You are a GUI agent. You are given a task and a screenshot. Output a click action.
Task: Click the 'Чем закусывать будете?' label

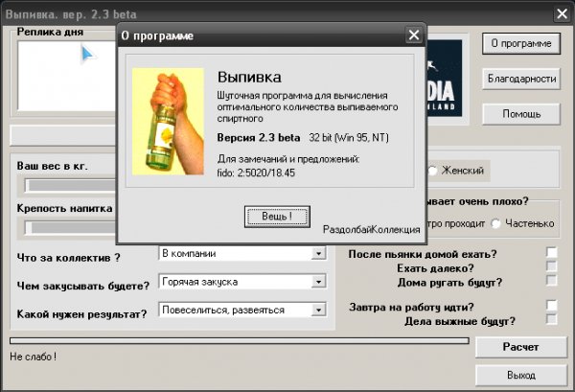click(x=83, y=286)
